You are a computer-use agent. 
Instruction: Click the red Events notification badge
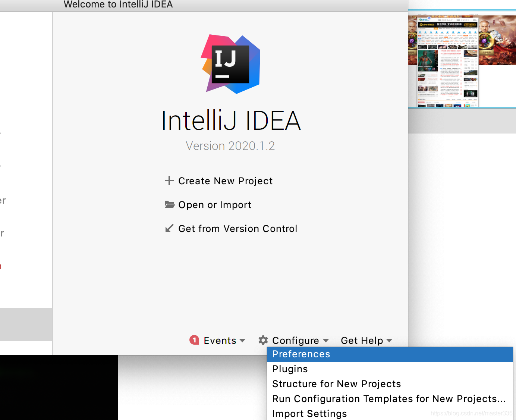coord(194,340)
